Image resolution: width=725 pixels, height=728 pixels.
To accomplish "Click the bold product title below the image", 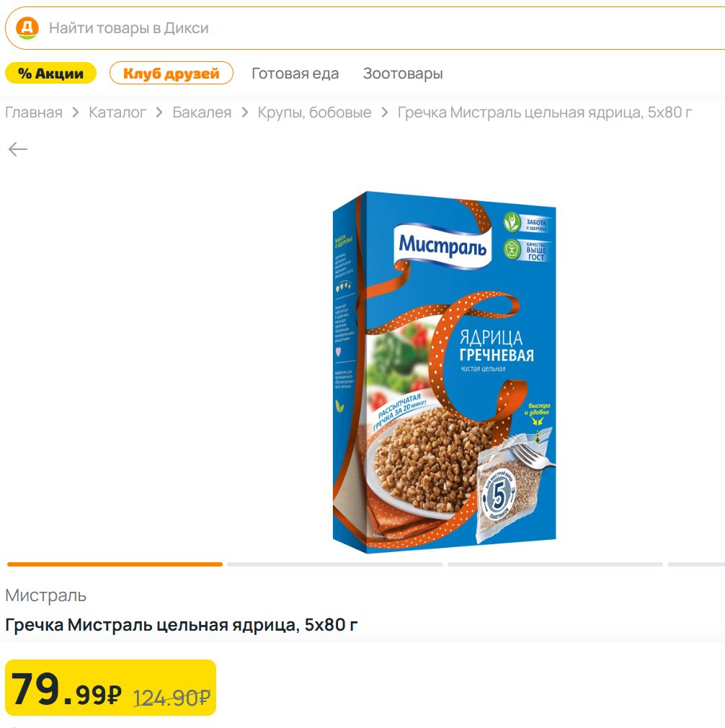I will (x=182, y=625).
